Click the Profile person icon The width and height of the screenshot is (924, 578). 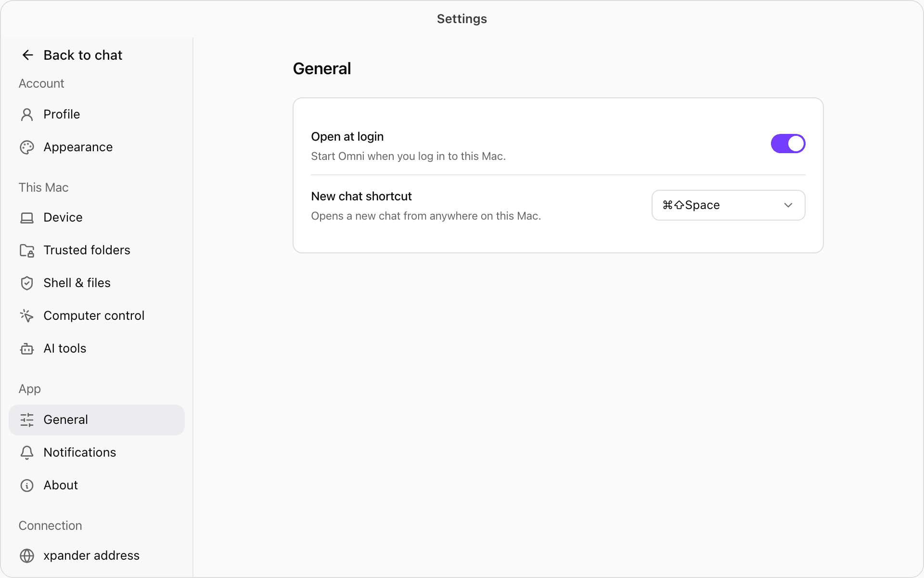pyautogui.click(x=27, y=115)
